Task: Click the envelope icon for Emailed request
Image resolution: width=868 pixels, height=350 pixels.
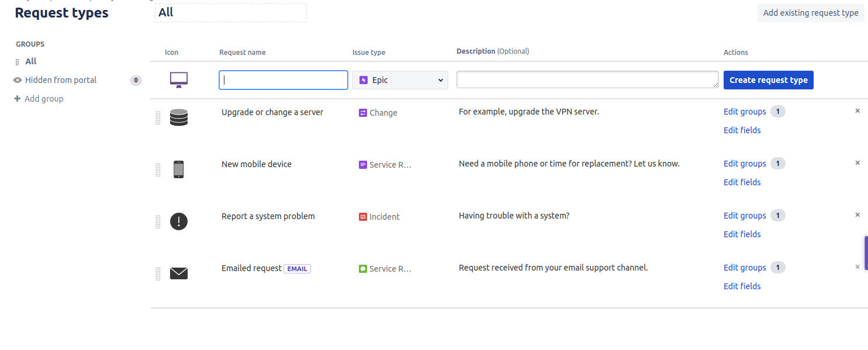Action: (x=179, y=273)
